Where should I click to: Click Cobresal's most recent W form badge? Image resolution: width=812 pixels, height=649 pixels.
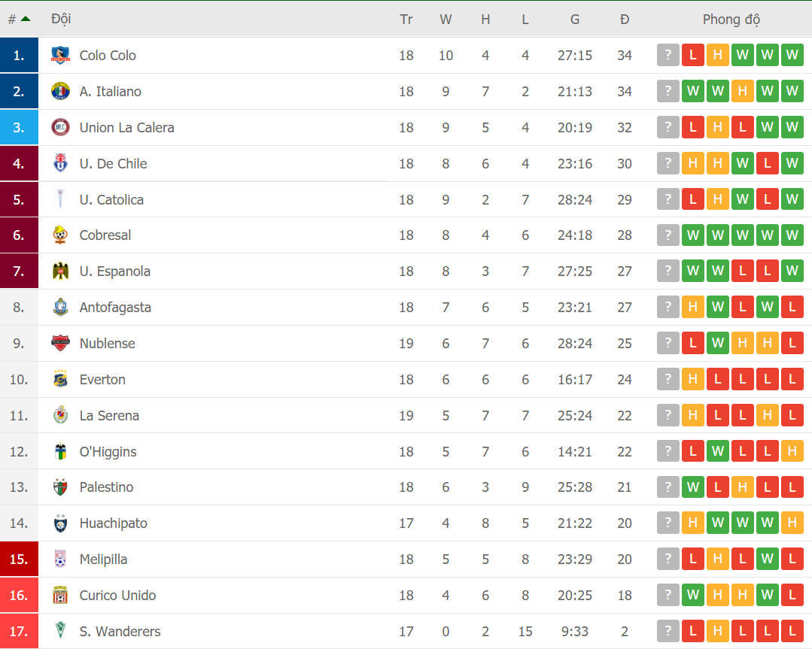792,235
